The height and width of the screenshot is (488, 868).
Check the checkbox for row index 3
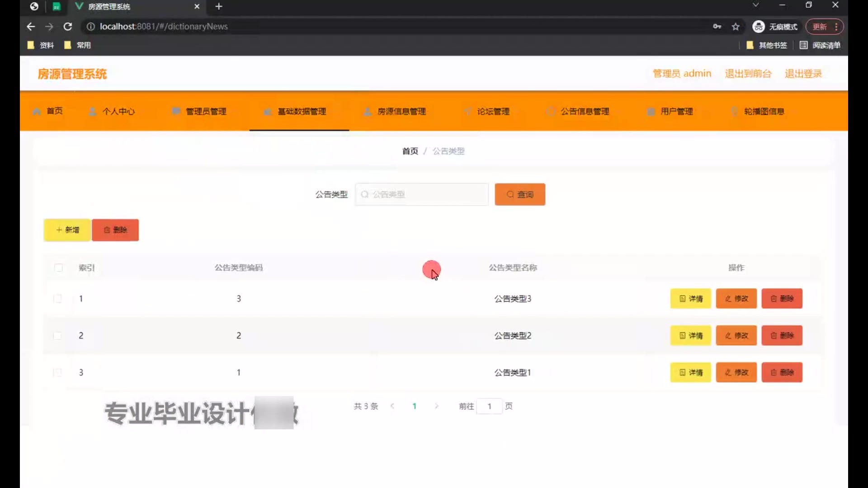click(57, 372)
